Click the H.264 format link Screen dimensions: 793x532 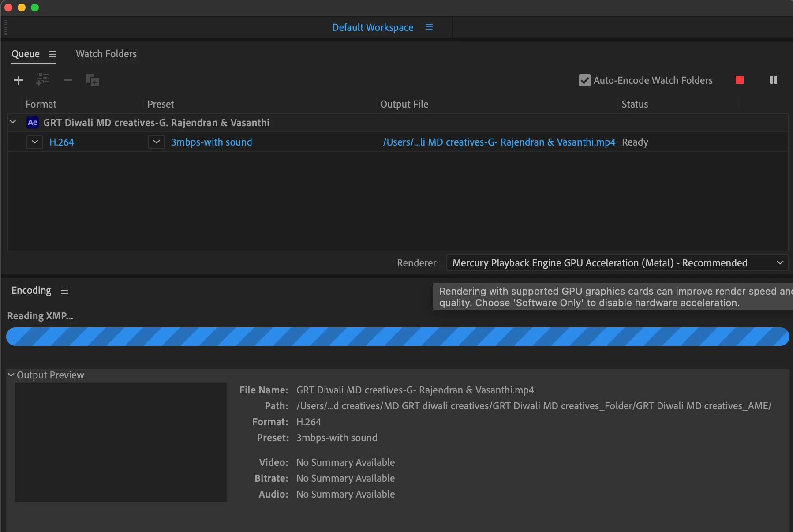tap(62, 142)
